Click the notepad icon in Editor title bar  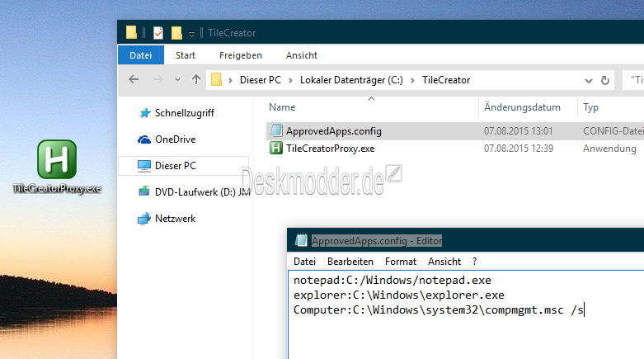(301, 240)
